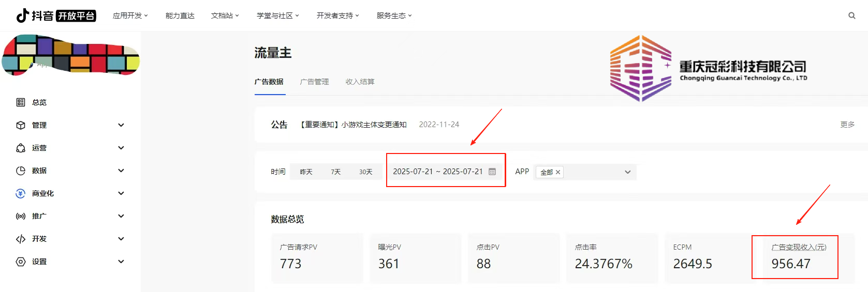Click the 曝光PV value 361
Image resolution: width=868 pixels, height=292 pixels.
(389, 264)
